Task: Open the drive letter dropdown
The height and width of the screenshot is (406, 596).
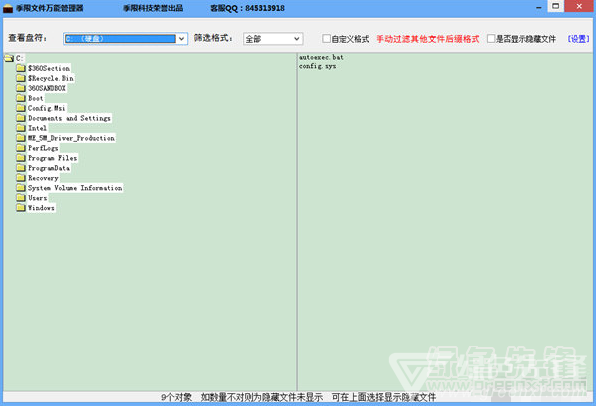Action: (125, 39)
